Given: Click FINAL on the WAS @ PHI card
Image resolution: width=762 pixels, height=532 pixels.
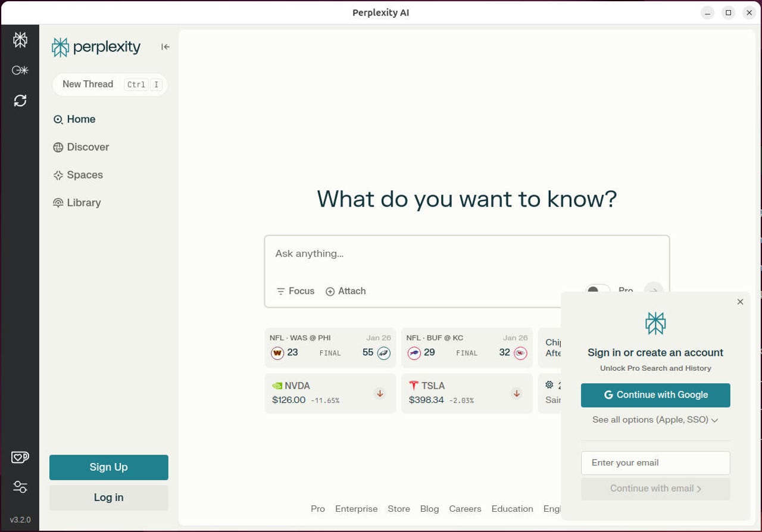Looking at the screenshot, I should pyautogui.click(x=330, y=353).
